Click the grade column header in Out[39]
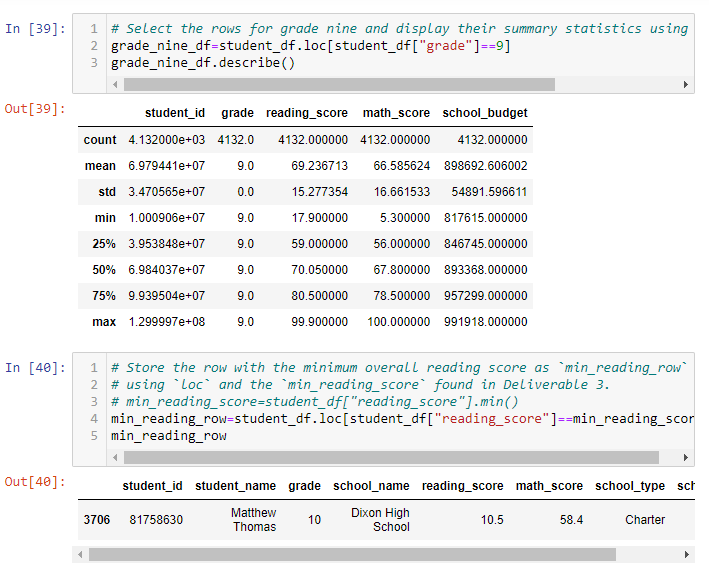Screen dimensions: 709x572 [237, 113]
